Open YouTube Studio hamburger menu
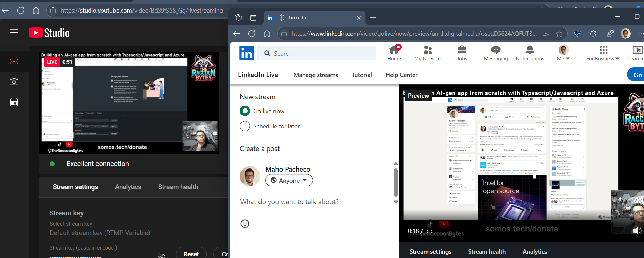 pos(14,33)
